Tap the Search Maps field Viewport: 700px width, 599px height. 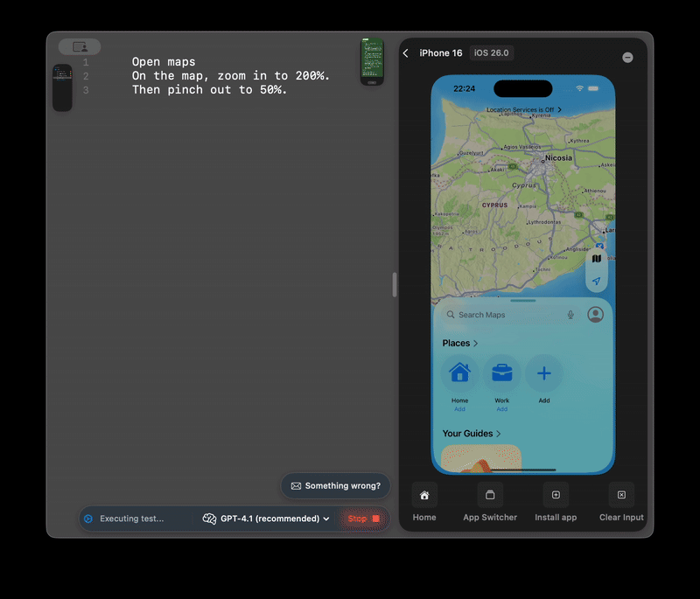coord(510,315)
